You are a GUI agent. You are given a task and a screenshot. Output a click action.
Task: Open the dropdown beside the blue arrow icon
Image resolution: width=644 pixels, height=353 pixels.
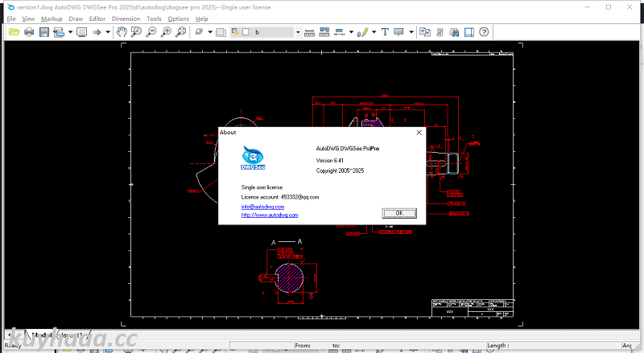[108, 32]
